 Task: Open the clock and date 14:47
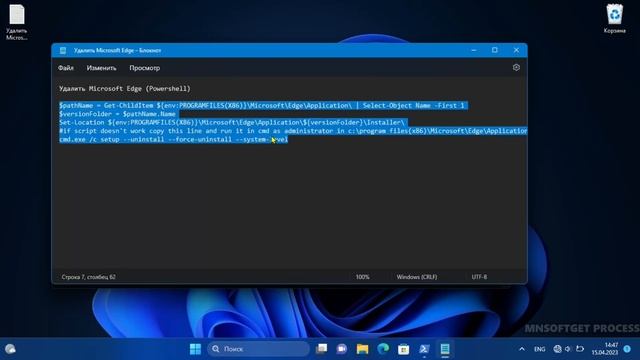click(x=605, y=349)
